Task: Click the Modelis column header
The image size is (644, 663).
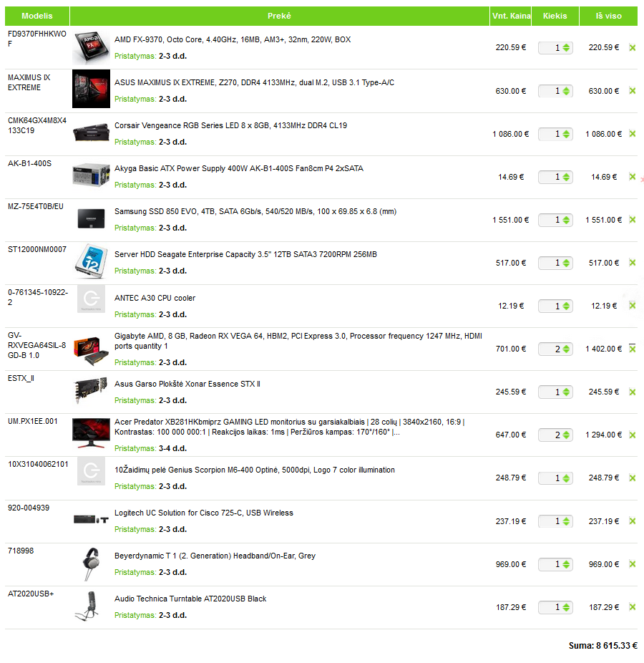Action: point(37,16)
